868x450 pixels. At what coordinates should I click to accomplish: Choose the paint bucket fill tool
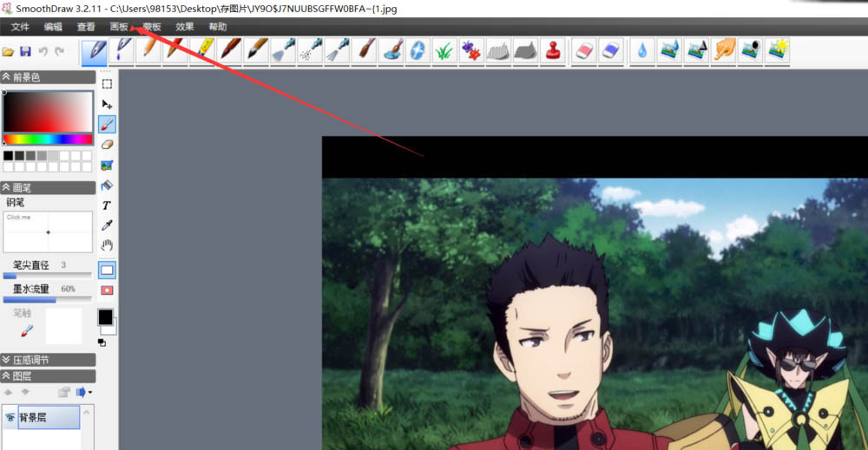[107, 186]
